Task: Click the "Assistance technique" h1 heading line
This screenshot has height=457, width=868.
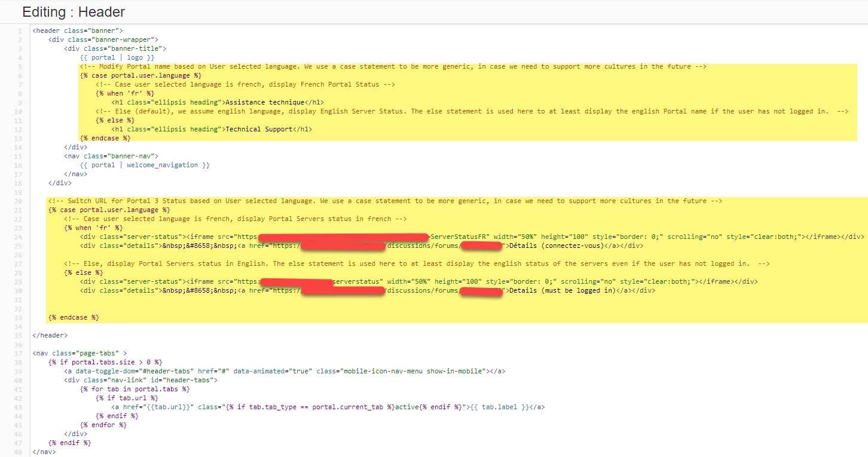Action: pos(218,102)
